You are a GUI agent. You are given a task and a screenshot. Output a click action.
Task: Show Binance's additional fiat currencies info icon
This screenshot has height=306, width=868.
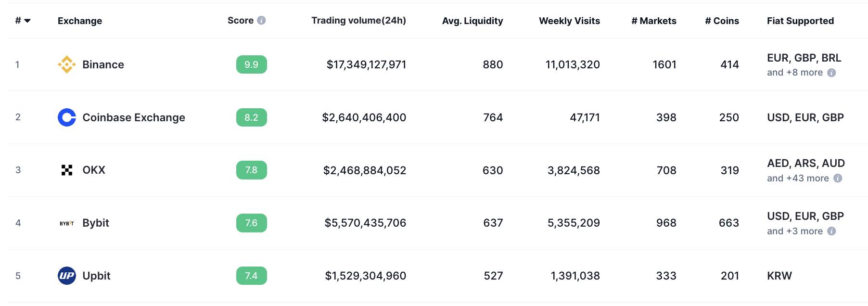pyautogui.click(x=831, y=73)
